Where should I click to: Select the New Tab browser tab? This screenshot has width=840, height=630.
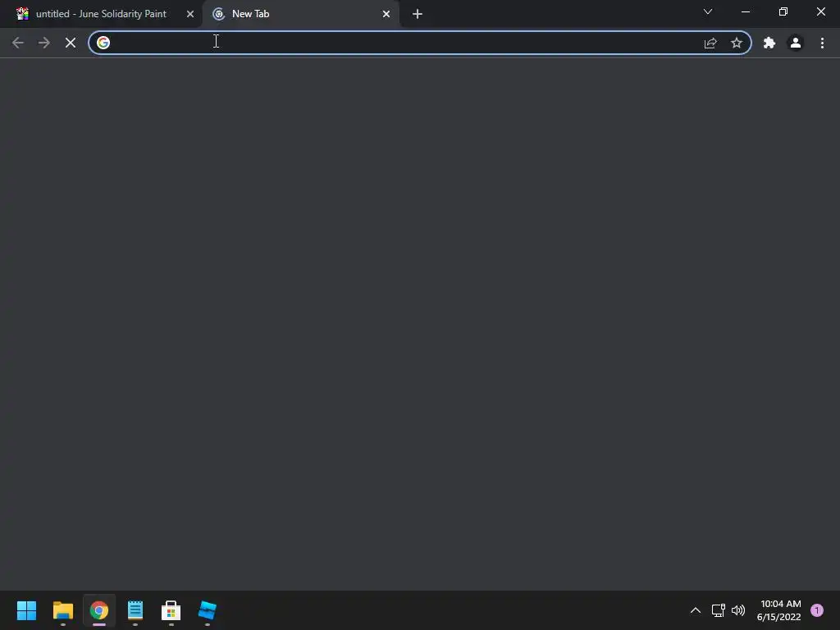coord(300,14)
